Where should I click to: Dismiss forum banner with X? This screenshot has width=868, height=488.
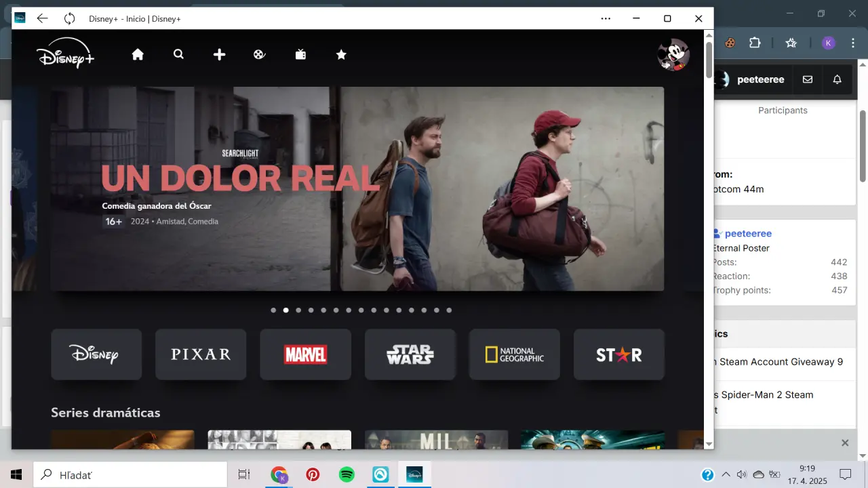pos(845,443)
